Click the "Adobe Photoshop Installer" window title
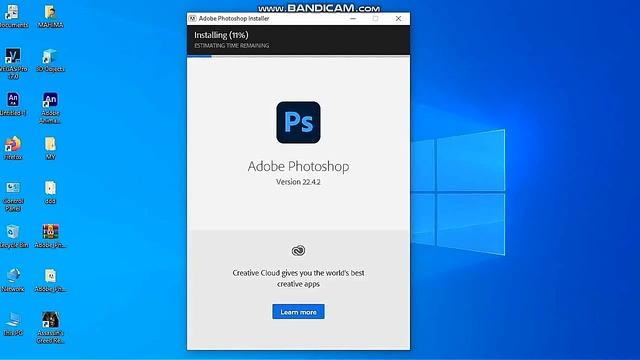This screenshot has height=360, width=640. pos(234,18)
